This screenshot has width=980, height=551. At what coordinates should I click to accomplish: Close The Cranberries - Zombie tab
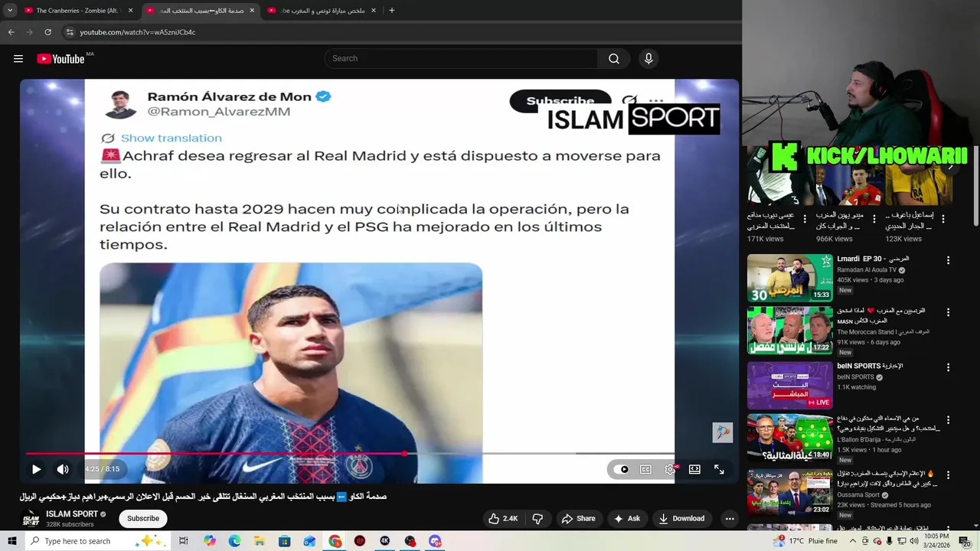coord(130,11)
